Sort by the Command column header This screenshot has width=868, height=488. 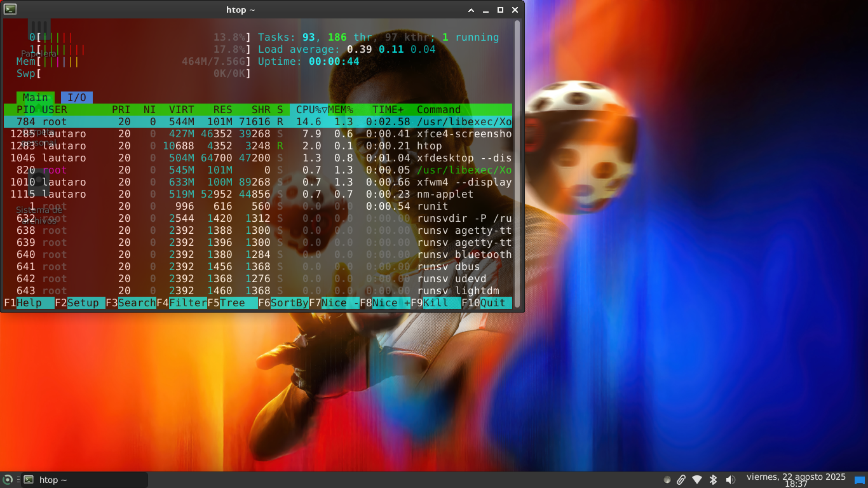point(439,109)
